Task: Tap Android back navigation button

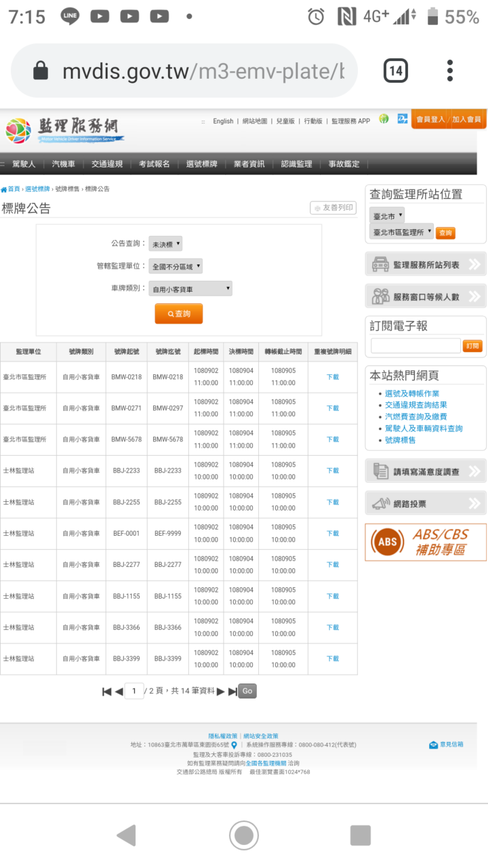Action: [127, 835]
